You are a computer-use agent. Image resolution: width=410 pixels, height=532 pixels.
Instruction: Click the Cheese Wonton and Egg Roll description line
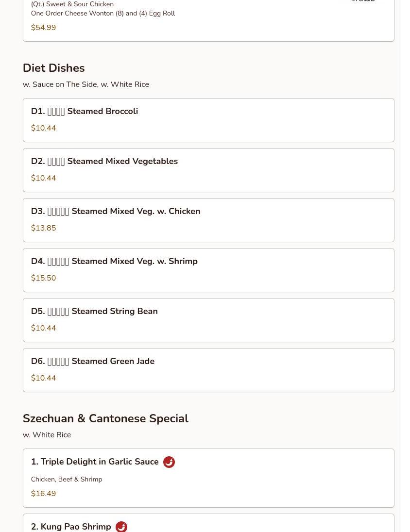point(103,14)
